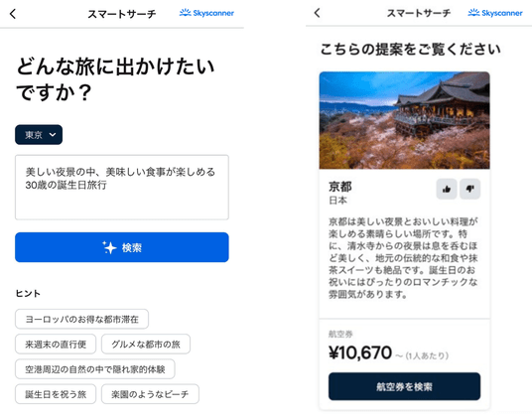Open the 東京 departure dropdown
The height and width of the screenshot is (419, 532).
(39, 135)
